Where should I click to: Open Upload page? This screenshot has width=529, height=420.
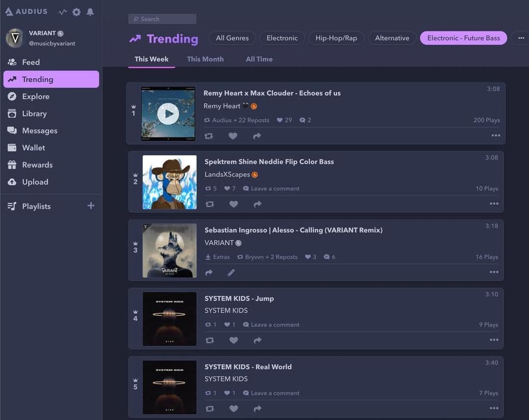pyautogui.click(x=51, y=182)
